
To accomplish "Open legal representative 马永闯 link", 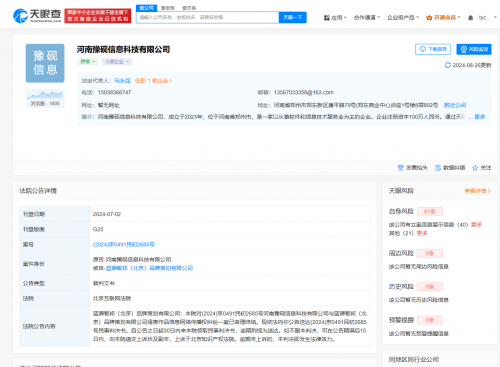I will coord(122,81).
